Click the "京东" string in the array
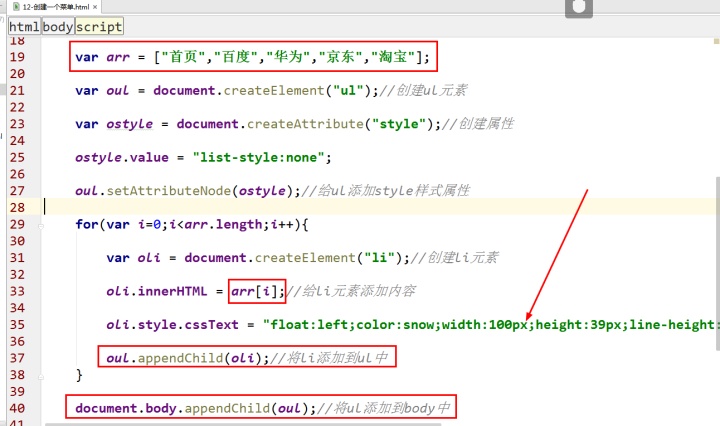 coord(341,57)
